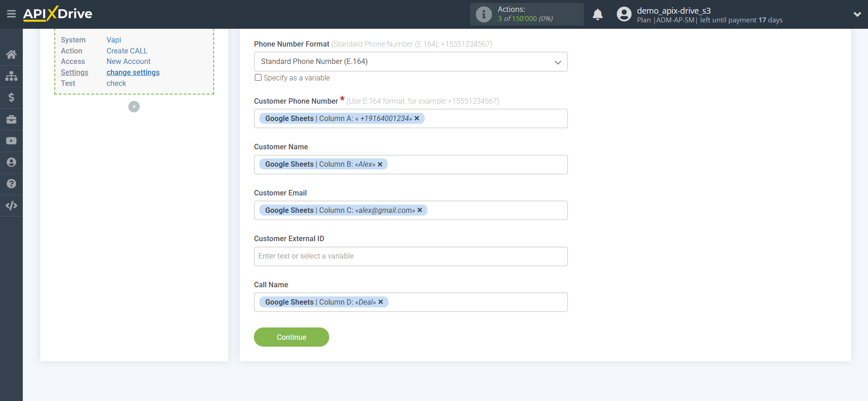Click the check test link
The height and width of the screenshot is (401, 868).
(116, 83)
